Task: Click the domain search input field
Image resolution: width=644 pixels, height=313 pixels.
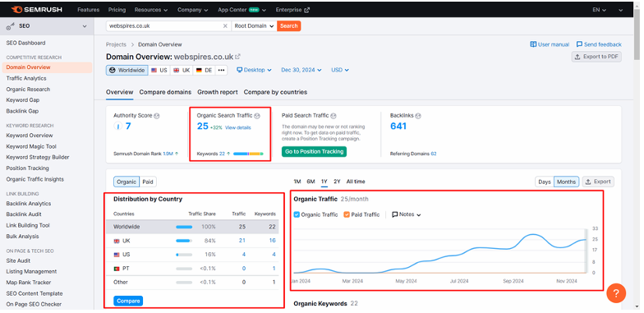Action: 164,26
